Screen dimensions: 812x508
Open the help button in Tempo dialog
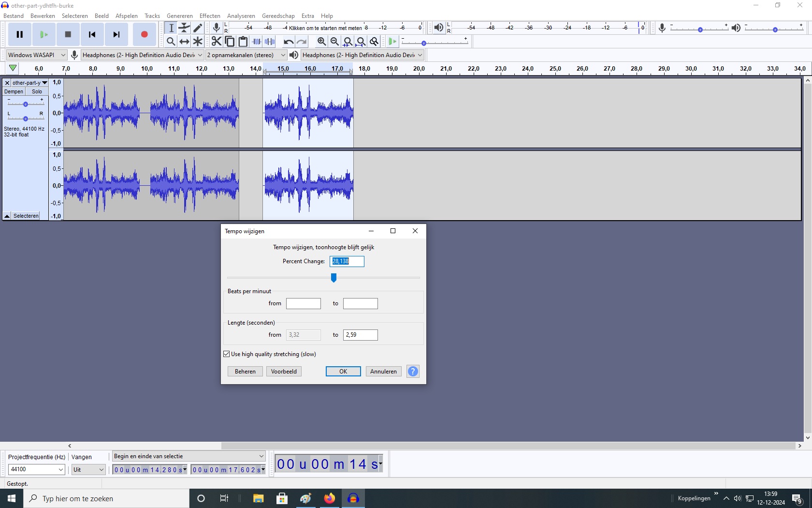coord(413,372)
